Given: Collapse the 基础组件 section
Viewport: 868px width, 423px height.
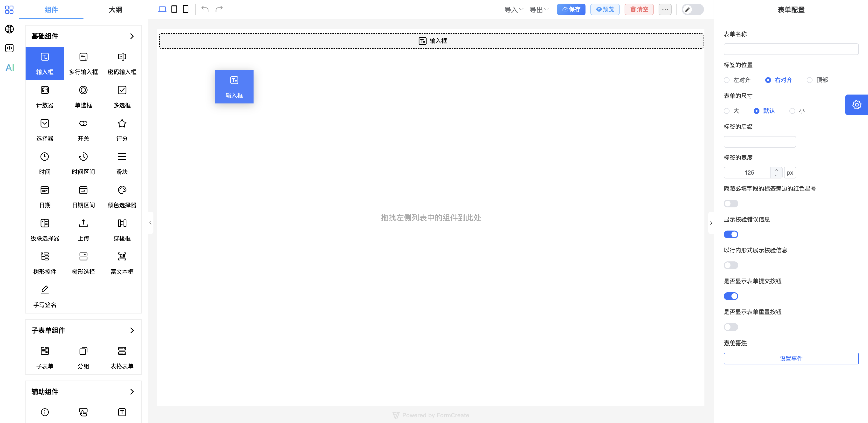Looking at the screenshot, I should [132, 36].
